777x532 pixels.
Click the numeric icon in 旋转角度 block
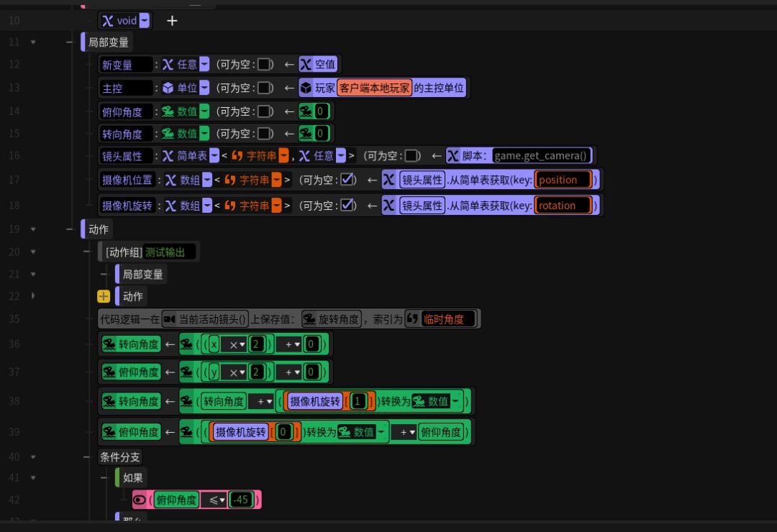(309, 319)
